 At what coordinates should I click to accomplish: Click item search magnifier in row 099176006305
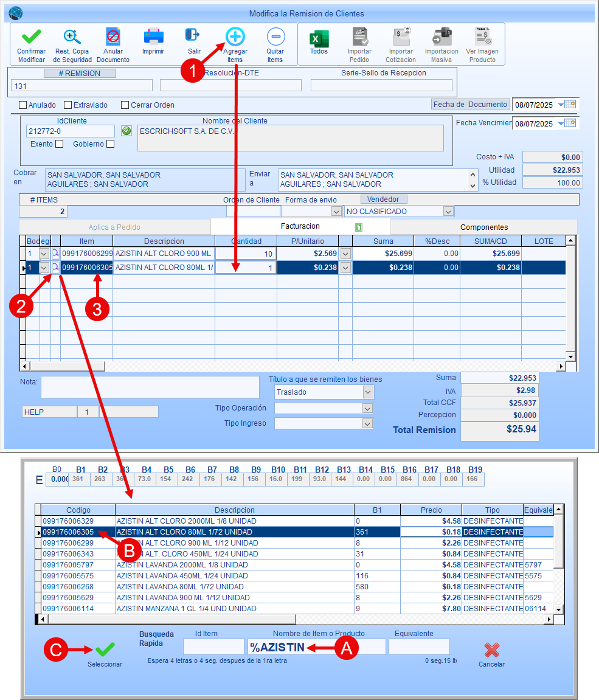click(55, 268)
